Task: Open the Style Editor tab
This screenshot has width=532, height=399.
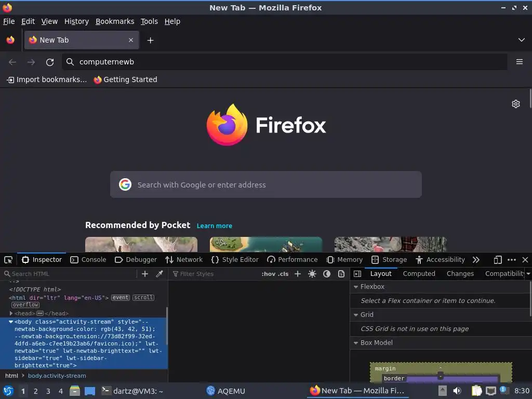Action: 235,260
